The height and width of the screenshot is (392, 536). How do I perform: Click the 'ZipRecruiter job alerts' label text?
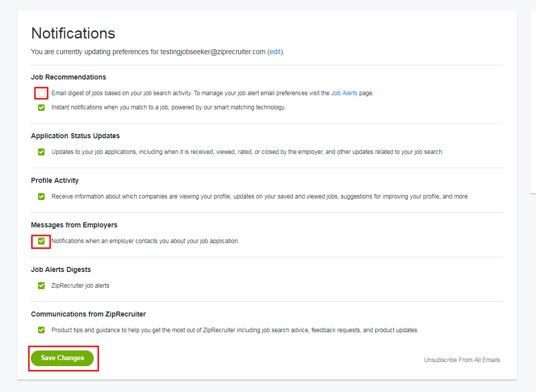point(80,286)
